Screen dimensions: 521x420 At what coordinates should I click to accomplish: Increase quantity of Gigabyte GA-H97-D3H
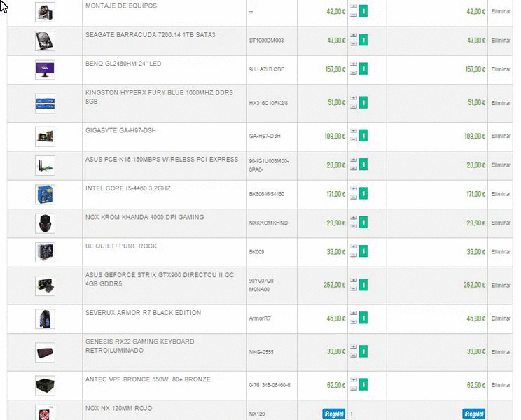(354, 131)
